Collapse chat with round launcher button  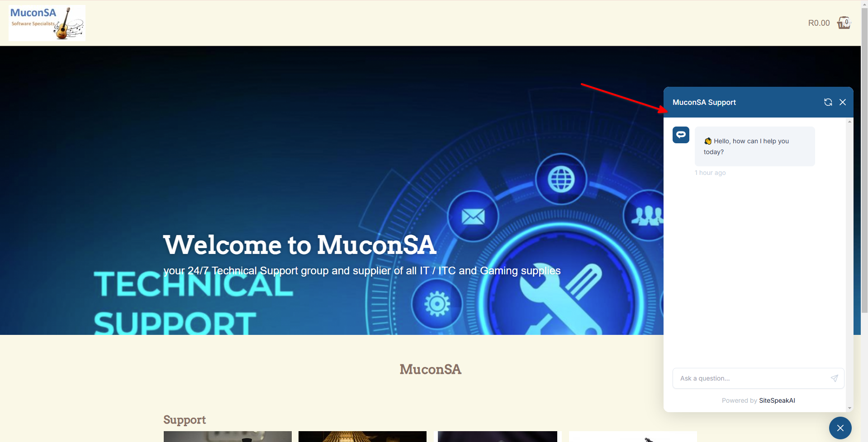pos(840,428)
